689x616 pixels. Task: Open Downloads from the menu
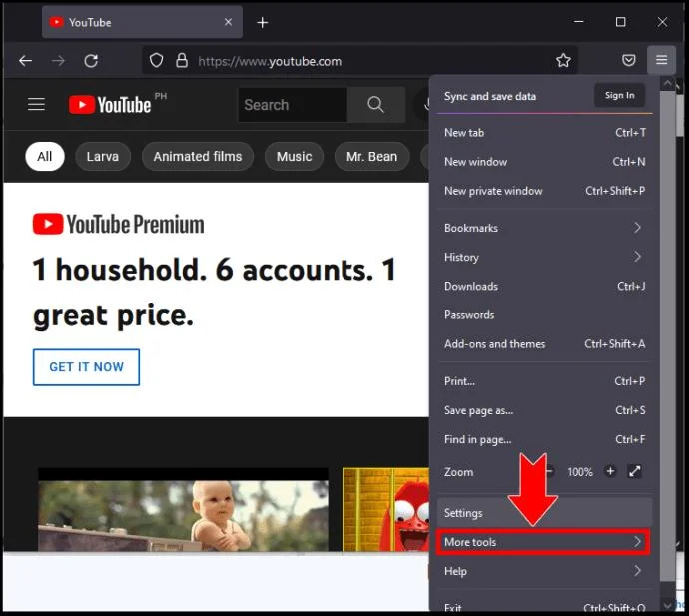pyautogui.click(x=544, y=286)
